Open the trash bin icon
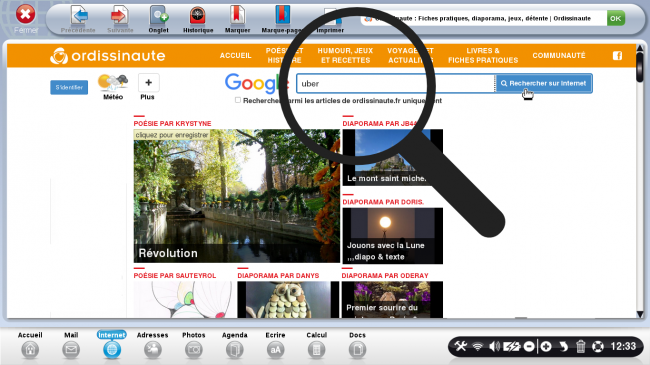650x365 pixels. [581, 346]
